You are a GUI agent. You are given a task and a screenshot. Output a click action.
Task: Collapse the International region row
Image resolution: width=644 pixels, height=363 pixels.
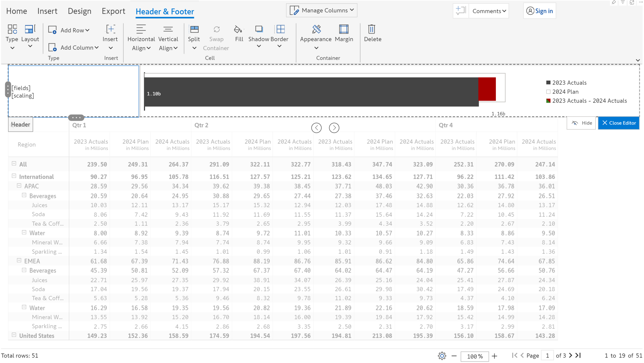coord(14,176)
